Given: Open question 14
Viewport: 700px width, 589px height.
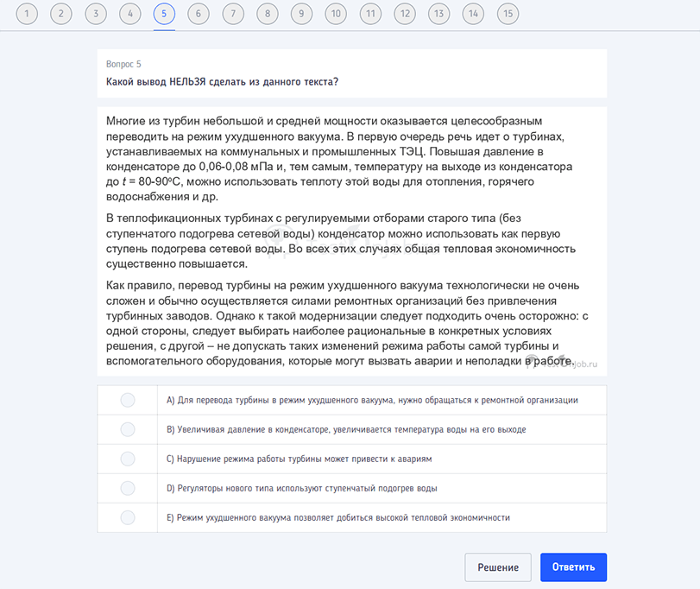Looking at the screenshot, I should [x=473, y=14].
